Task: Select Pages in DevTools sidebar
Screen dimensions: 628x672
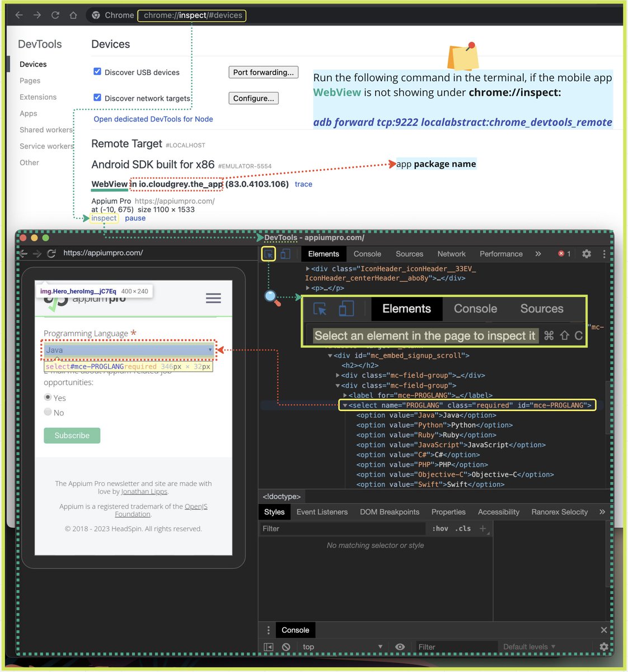Action: pyautogui.click(x=30, y=81)
